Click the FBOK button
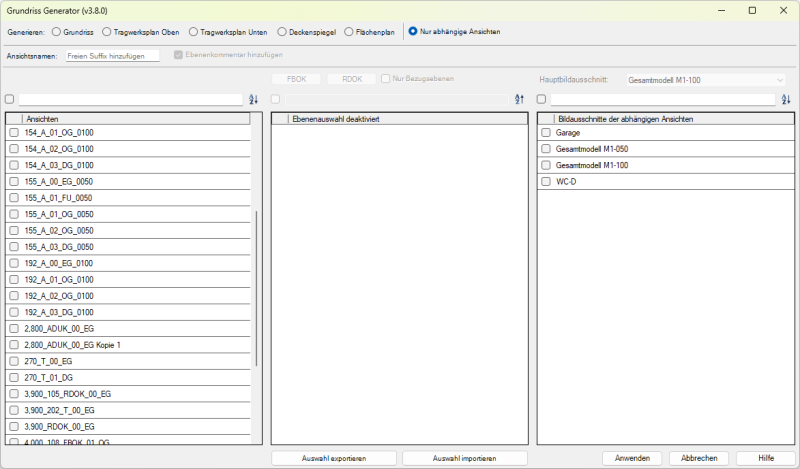The width and height of the screenshot is (800, 469). click(x=296, y=79)
